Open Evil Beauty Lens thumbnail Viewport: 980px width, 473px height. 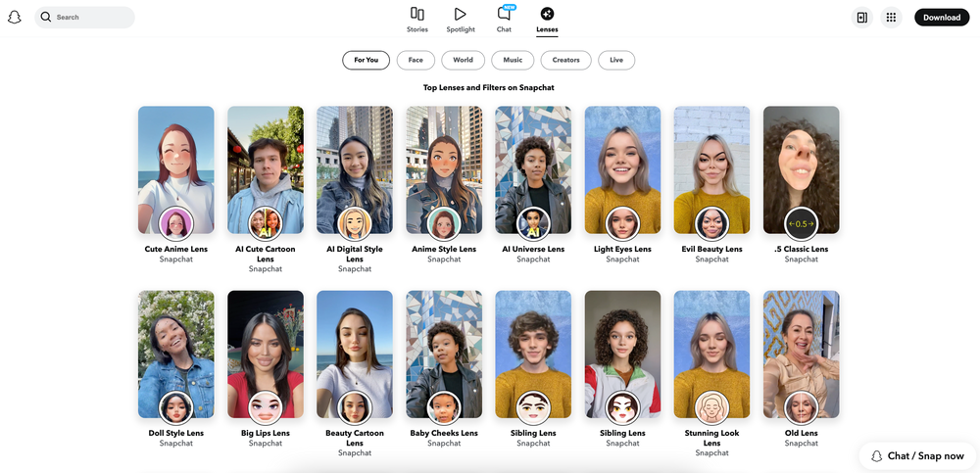coord(711,170)
